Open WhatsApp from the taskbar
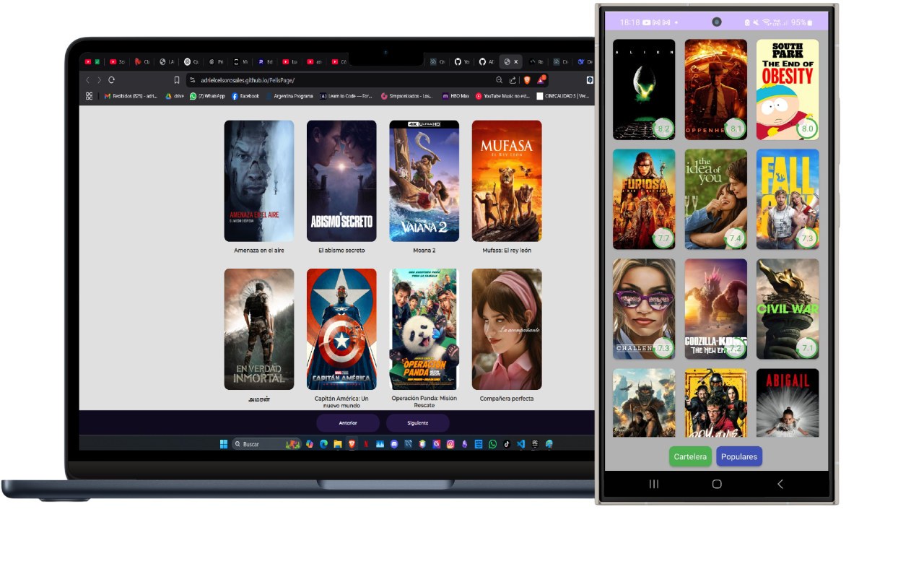This screenshot has width=924, height=569. coord(492,444)
